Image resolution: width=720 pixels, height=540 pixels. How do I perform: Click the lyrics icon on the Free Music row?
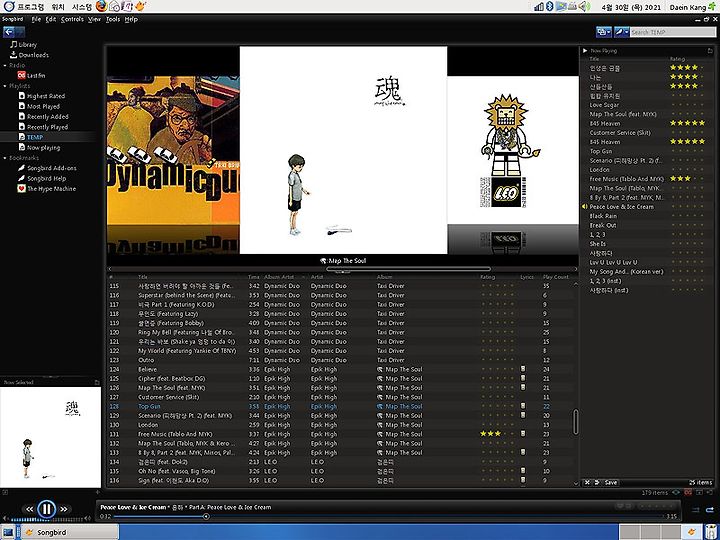(523, 433)
